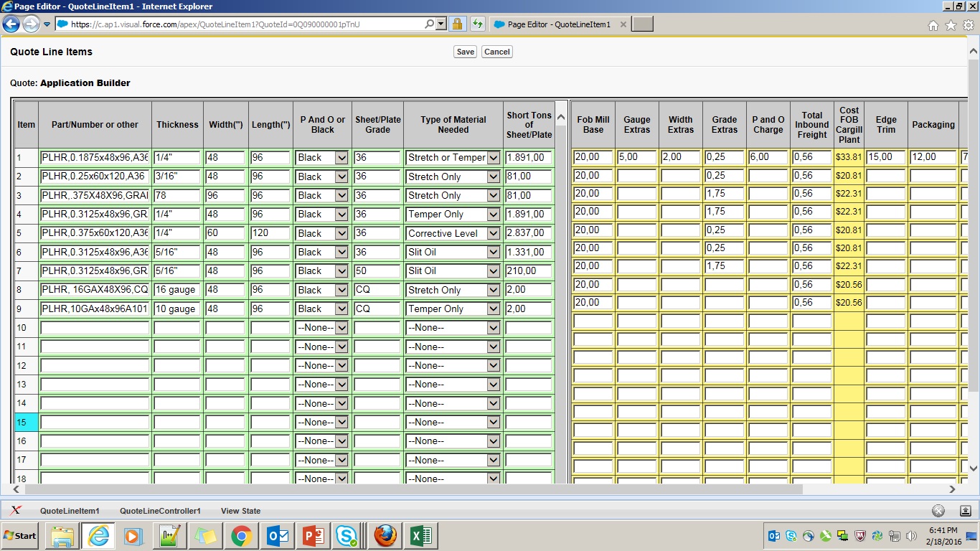
Task: Click the horizontal scrollbar at page bottom
Action: tap(413, 489)
